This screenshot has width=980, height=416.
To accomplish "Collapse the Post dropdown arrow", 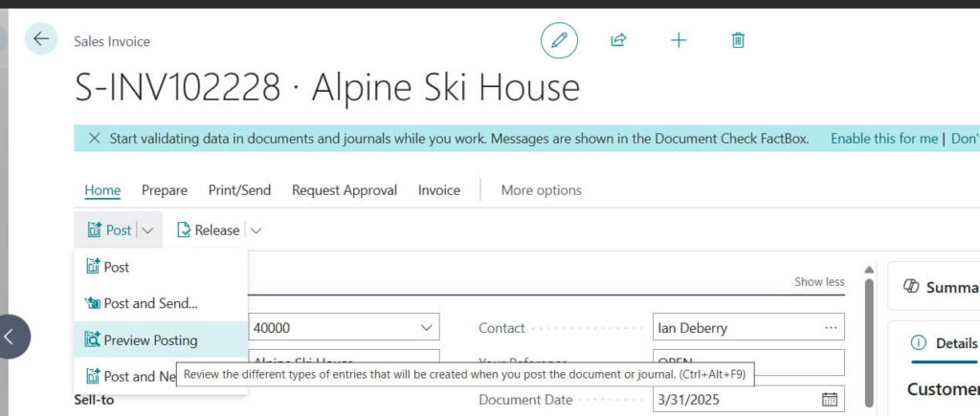I will [x=148, y=230].
